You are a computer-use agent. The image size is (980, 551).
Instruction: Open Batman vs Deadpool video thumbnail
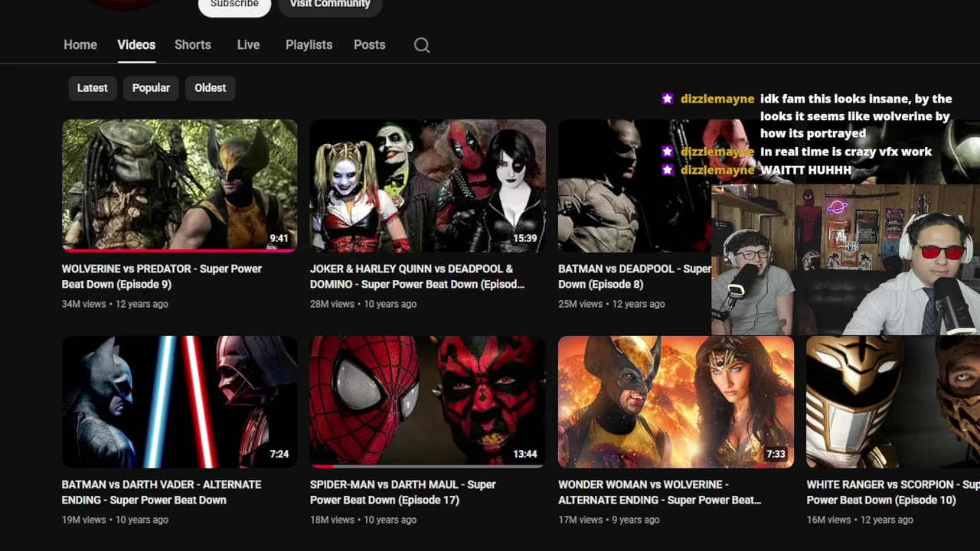(634, 185)
